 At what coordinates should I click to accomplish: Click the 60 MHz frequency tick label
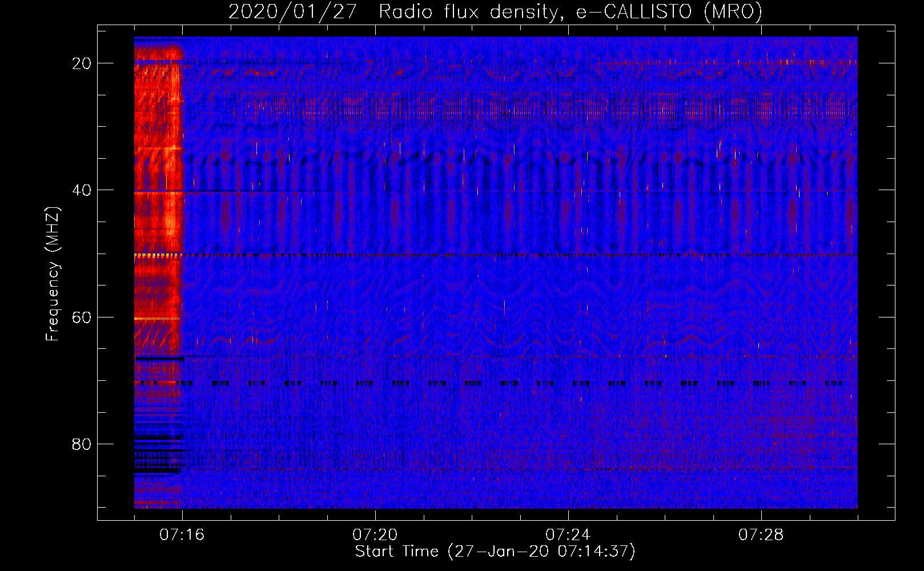point(82,317)
